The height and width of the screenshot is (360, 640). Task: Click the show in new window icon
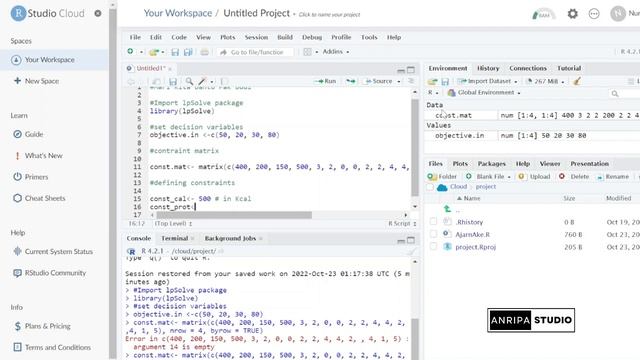pyautogui.click(x=156, y=81)
